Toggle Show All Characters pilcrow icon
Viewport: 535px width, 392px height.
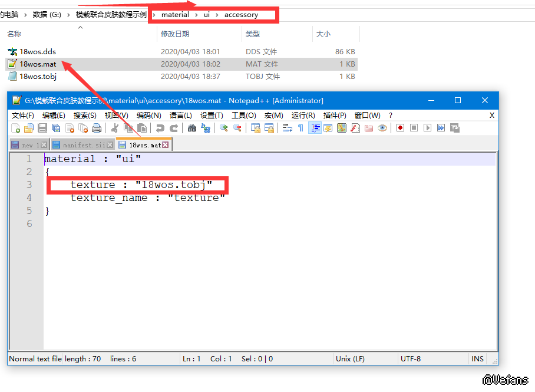pos(300,128)
